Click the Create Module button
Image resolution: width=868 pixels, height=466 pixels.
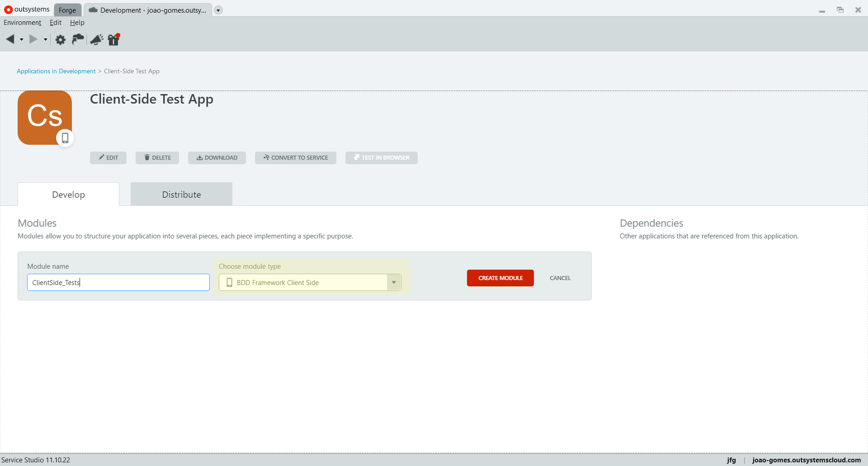click(x=500, y=278)
